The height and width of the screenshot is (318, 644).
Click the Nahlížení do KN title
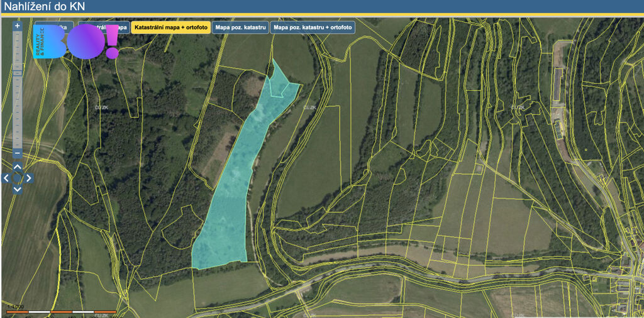point(43,7)
